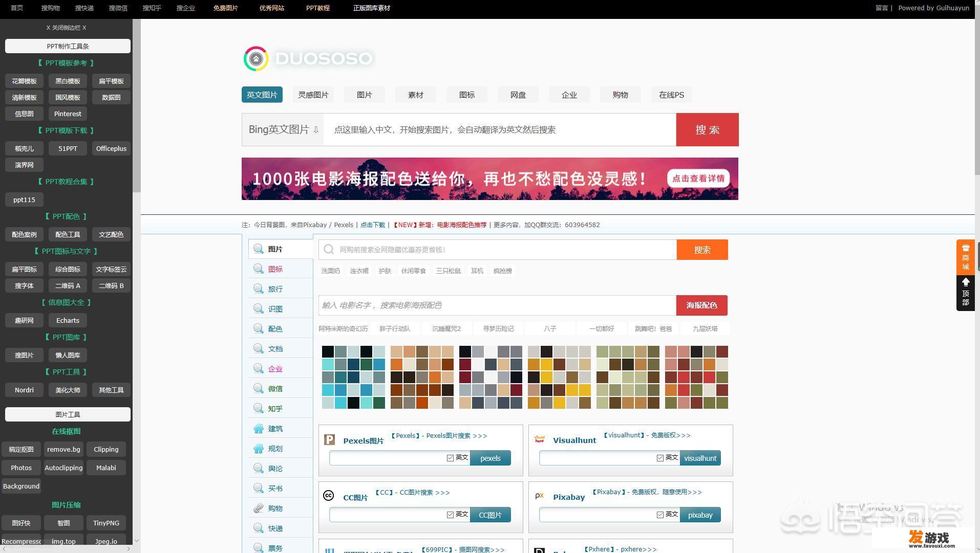Click the Pexels P logo icon
980x553 pixels.
329,439
